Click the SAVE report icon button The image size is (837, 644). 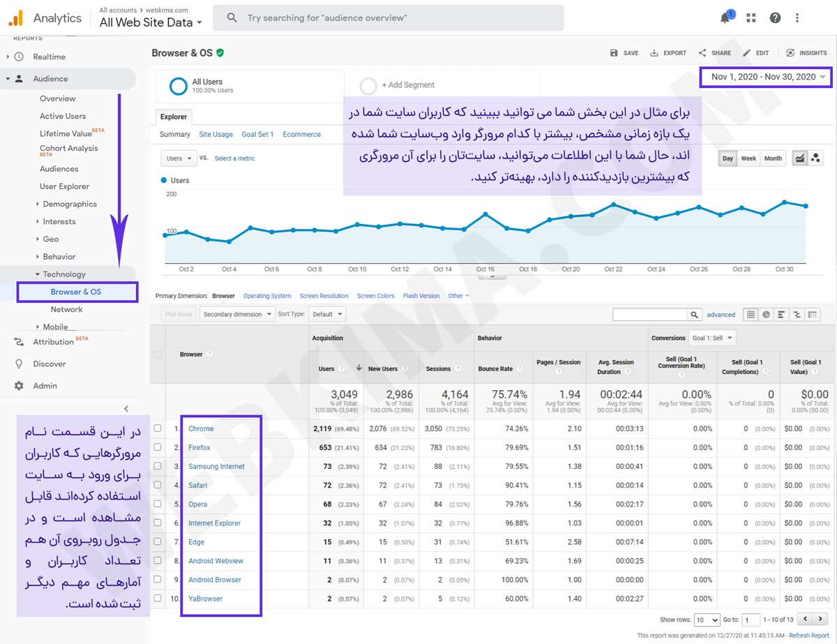624,53
